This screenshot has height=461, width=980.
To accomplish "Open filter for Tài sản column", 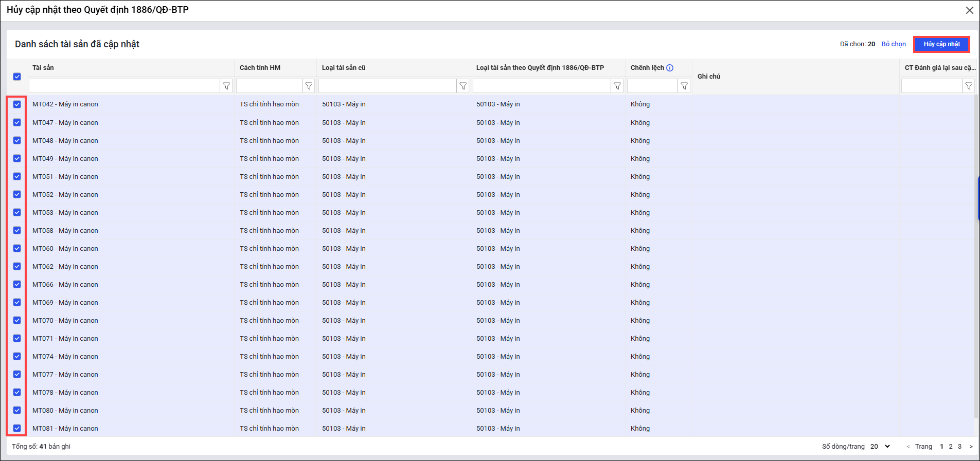I will click(226, 86).
